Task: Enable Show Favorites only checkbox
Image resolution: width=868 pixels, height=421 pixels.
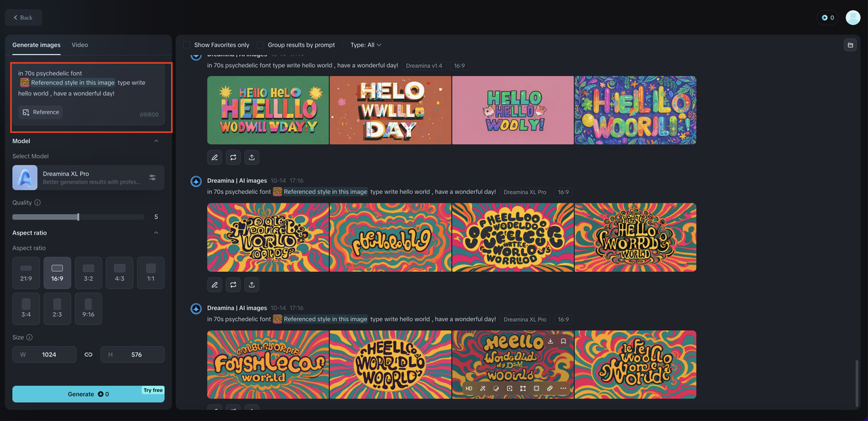Action: (x=187, y=45)
